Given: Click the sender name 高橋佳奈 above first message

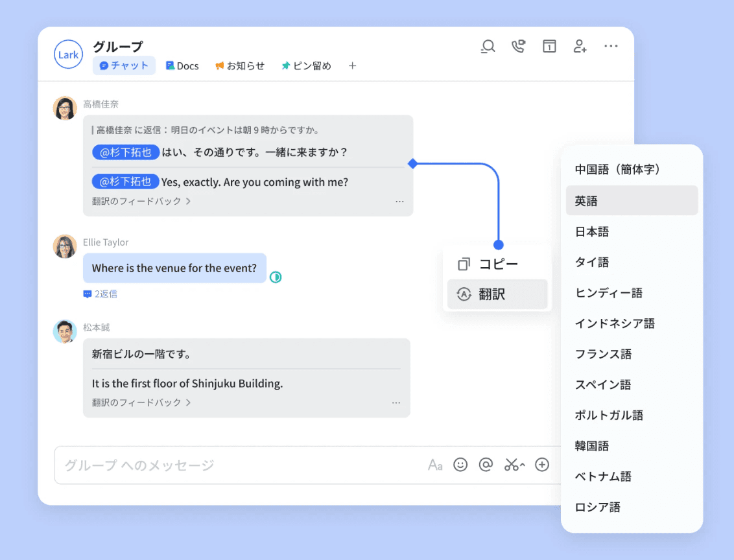Looking at the screenshot, I should [101, 104].
